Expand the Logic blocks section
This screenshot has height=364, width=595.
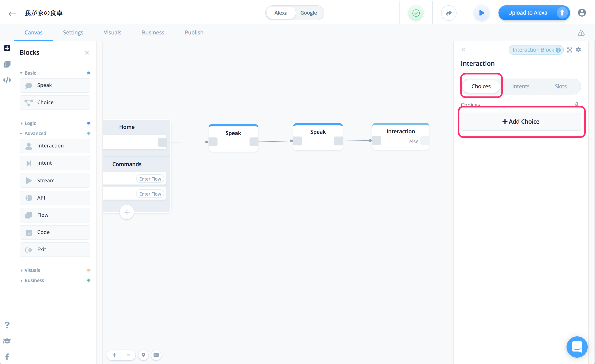point(30,123)
